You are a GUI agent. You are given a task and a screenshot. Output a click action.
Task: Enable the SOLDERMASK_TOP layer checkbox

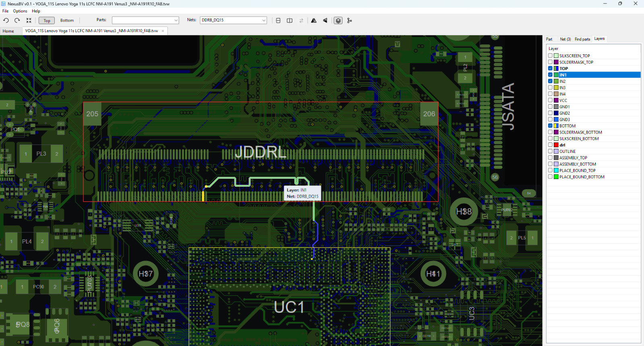(x=550, y=62)
